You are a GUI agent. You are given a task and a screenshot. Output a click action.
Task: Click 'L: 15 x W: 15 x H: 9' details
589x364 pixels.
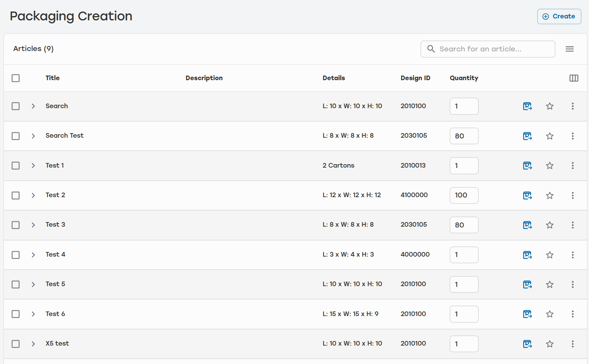[x=350, y=314]
